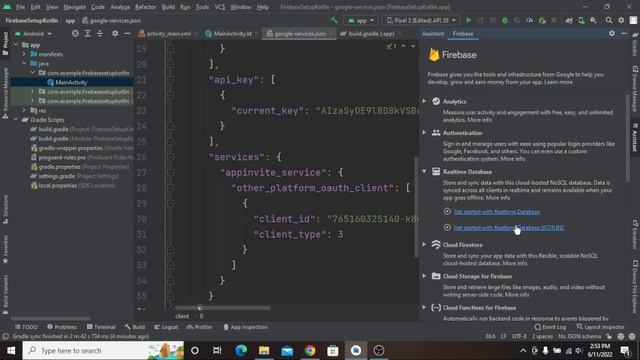Open the Event Log in status bar
This screenshot has width=640, height=360.
coord(550,327)
